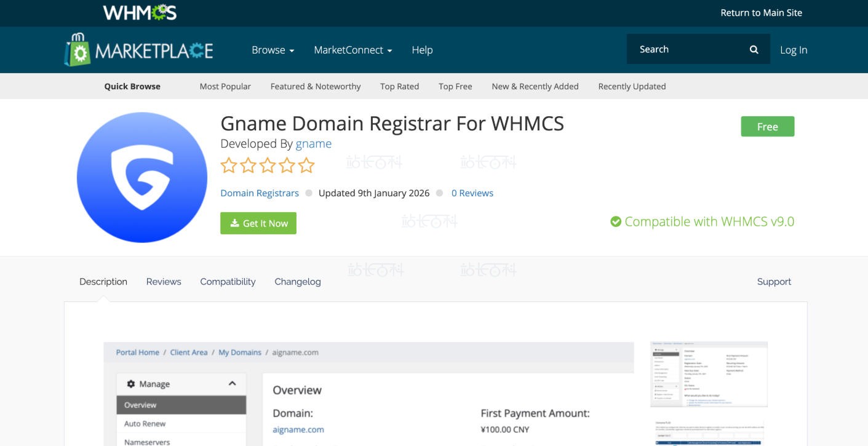Open the Support link
868x446 pixels.
coord(774,282)
